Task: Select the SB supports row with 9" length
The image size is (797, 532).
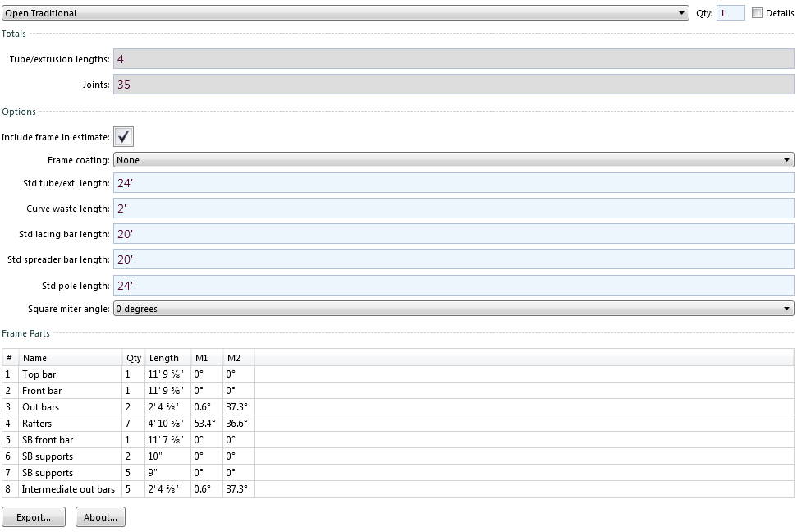Action: (397, 473)
